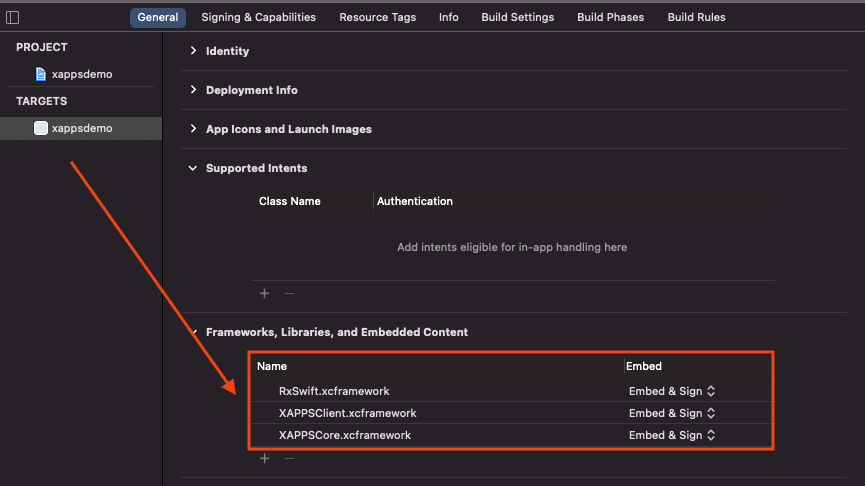Screen dimensions: 865x486
Task: Expand App Icons and Launch Images
Action: click(193, 129)
